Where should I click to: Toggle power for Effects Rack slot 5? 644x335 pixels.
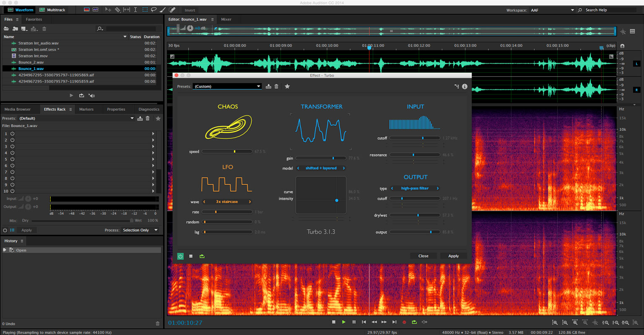(12, 159)
